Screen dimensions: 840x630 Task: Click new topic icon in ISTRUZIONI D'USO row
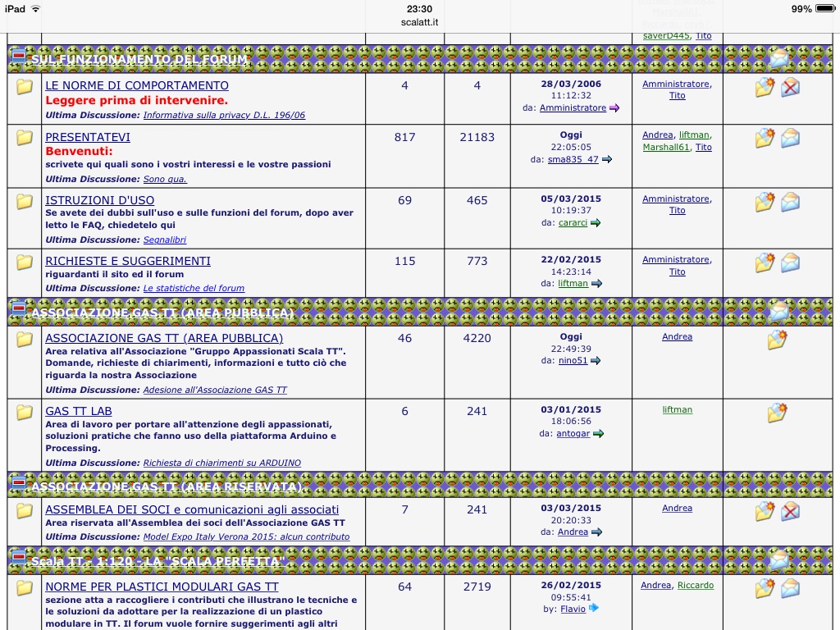[765, 202]
